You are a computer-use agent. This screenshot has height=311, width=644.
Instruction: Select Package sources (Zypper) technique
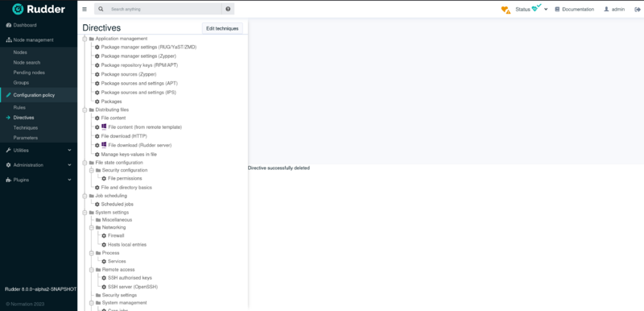pyautogui.click(x=129, y=74)
